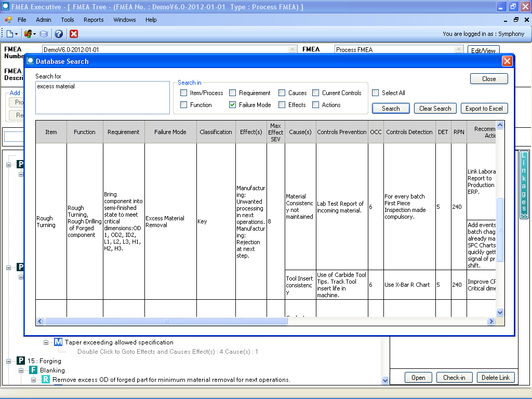Image resolution: width=532 pixels, height=399 pixels.
Task: Open the blue Help question icon
Action: [x=59, y=34]
